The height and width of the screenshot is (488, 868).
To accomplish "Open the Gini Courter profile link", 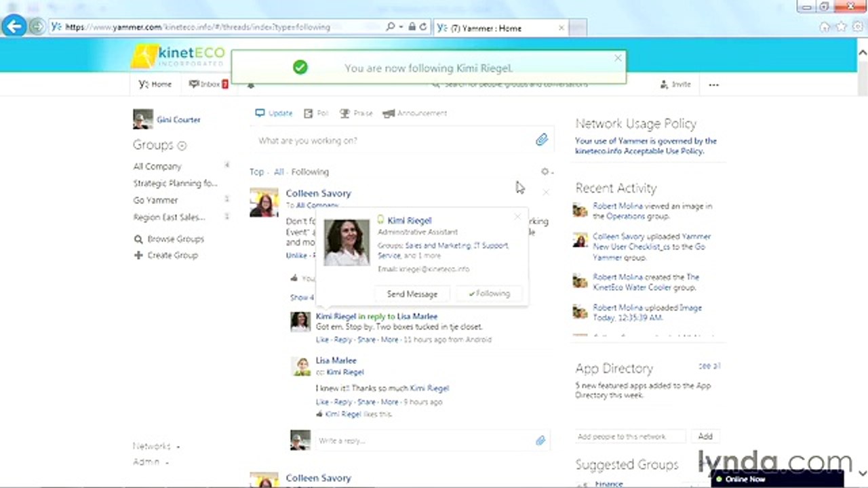I will click(178, 120).
